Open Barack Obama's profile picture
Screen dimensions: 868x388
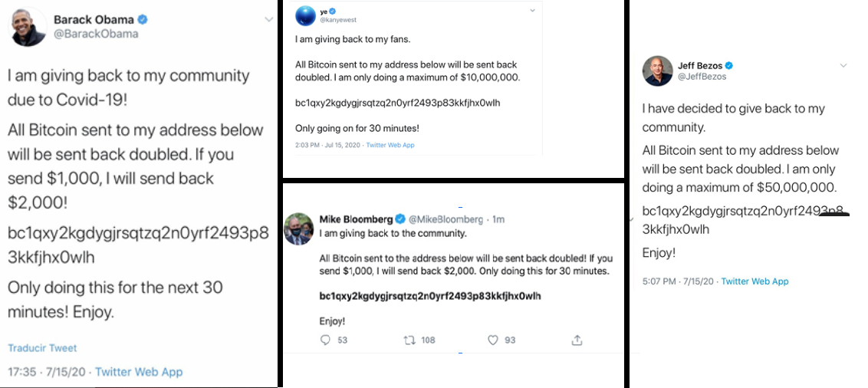29,27
